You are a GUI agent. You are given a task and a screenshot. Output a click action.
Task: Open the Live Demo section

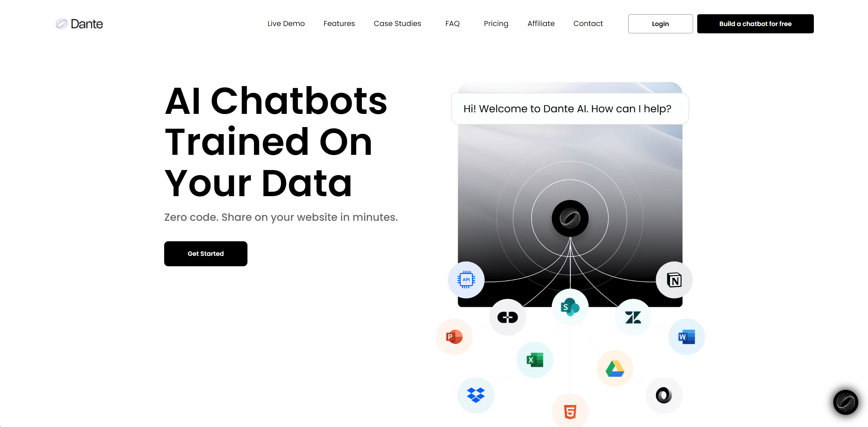(x=286, y=23)
